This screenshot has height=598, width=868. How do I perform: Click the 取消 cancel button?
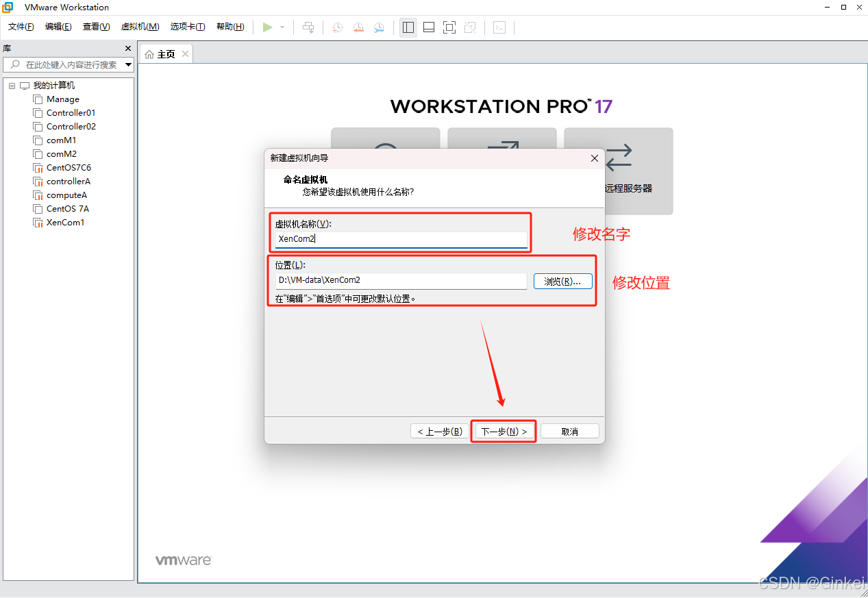click(570, 432)
